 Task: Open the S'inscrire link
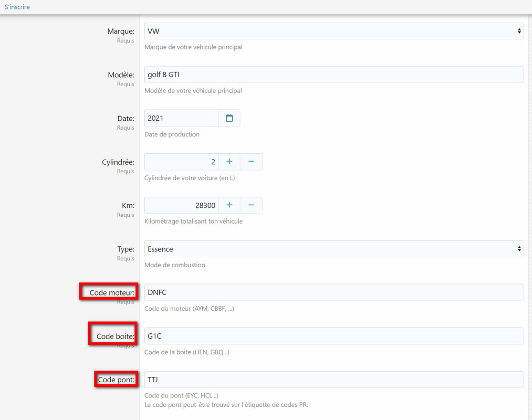pos(17,7)
